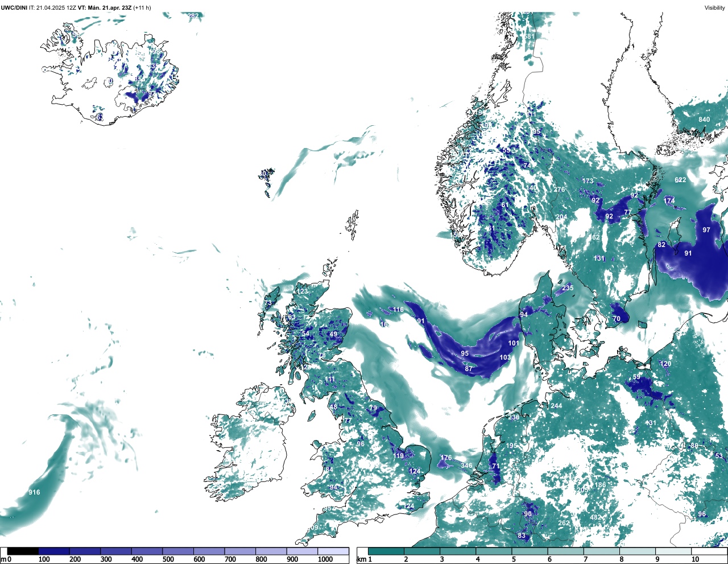This screenshot has width=728, height=564.
Task: Click the '83' value at the bottom edge
Action: coord(522,536)
